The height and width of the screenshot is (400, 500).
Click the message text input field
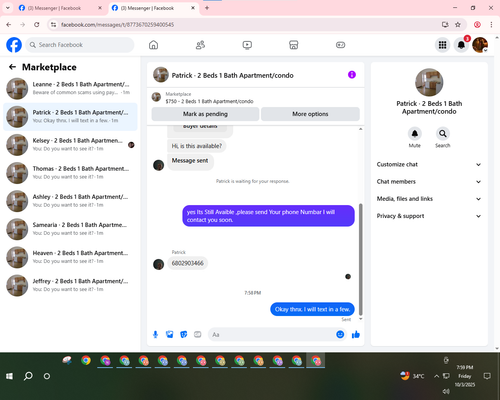coord(272,334)
